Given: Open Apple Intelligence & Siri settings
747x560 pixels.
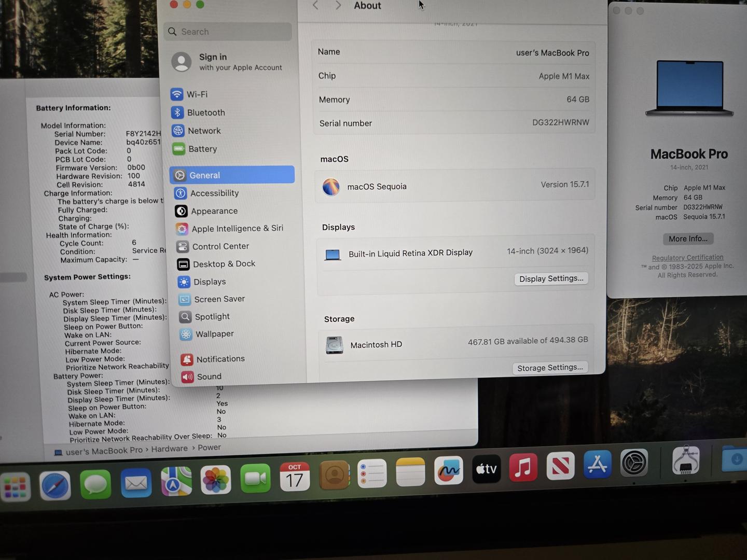Looking at the screenshot, I should (237, 229).
